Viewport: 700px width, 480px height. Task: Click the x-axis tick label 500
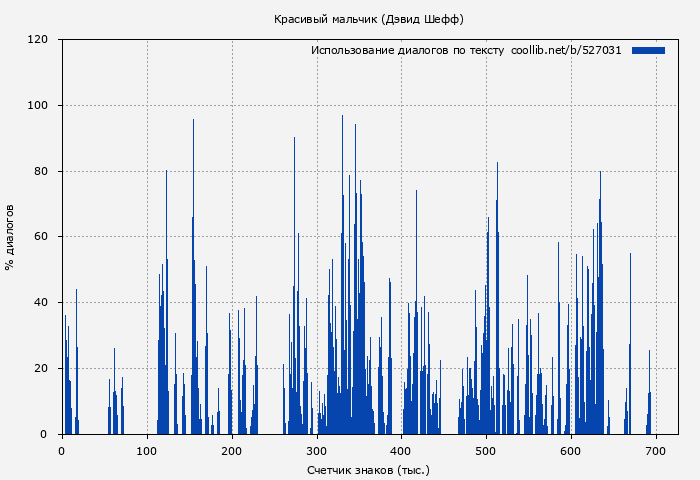pyautogui.click(x=487, y=451)
